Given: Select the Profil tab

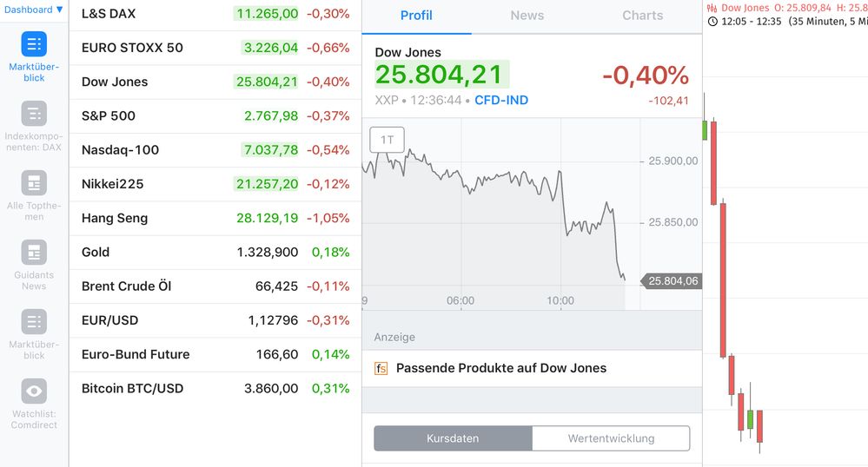Looking at the screenshot, I should [416, 16].
